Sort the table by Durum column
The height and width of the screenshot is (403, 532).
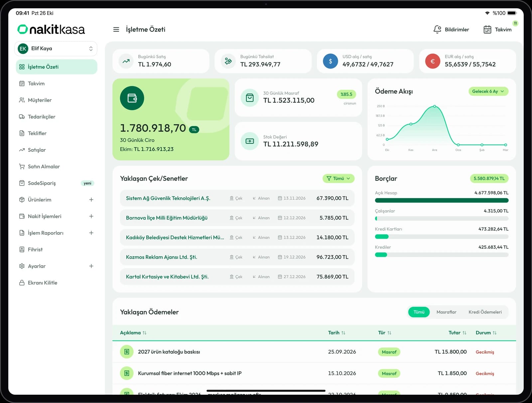pos(486,333)
